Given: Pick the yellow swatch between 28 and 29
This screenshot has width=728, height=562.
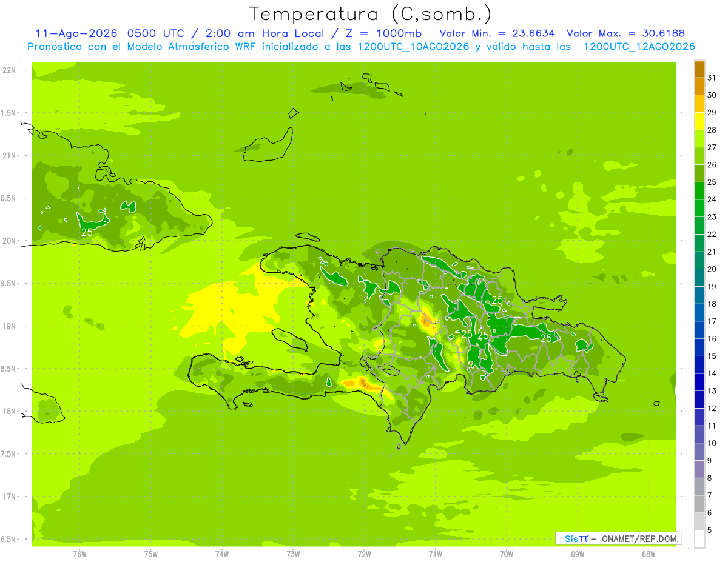Looking at the screenshot, I should pos(699,121).
